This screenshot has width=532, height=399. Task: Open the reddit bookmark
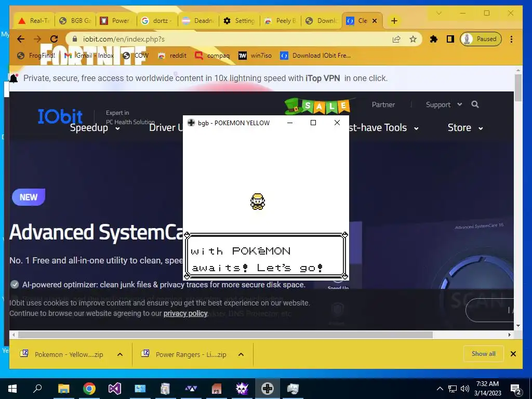[x=172, y=56]
